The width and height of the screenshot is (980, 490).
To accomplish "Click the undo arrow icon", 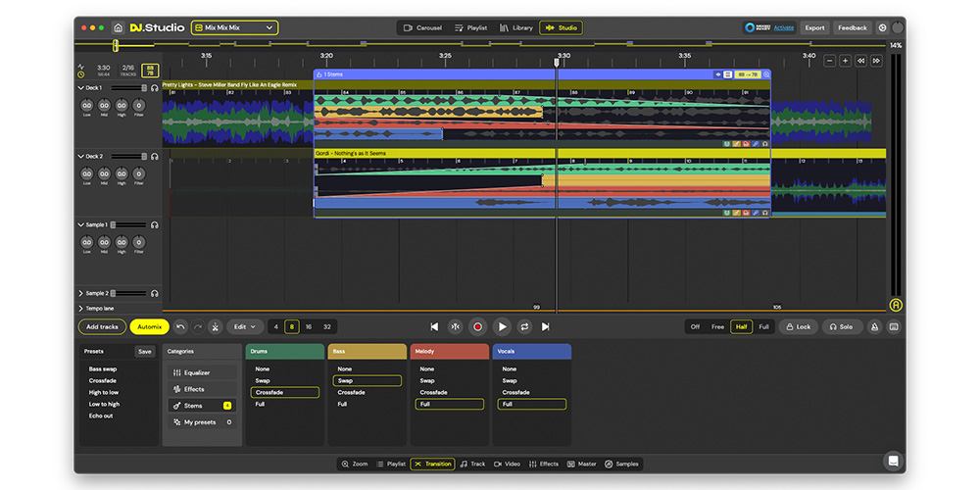I will [x=180, y=326].
